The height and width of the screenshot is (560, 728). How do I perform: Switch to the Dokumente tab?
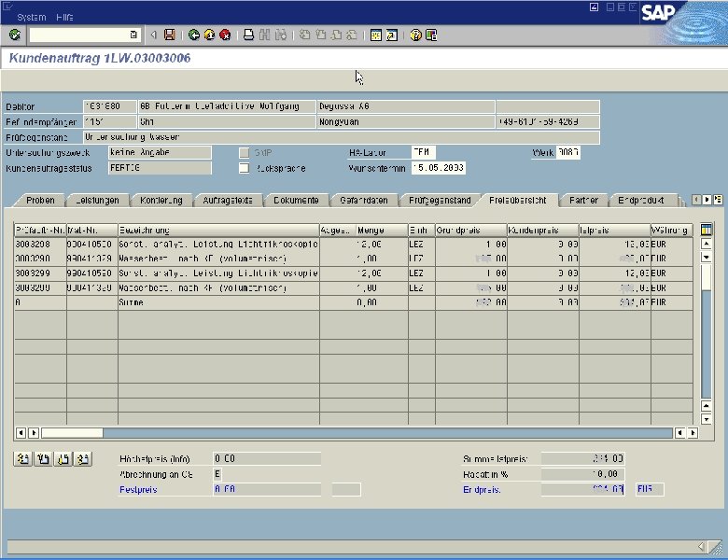click(x=296, y=200)
